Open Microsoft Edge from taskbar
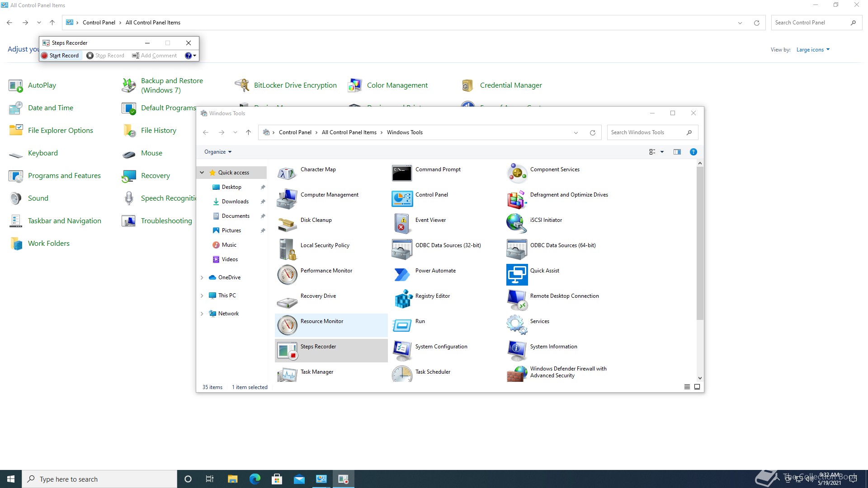868x488 pixels. coord(255,479)
